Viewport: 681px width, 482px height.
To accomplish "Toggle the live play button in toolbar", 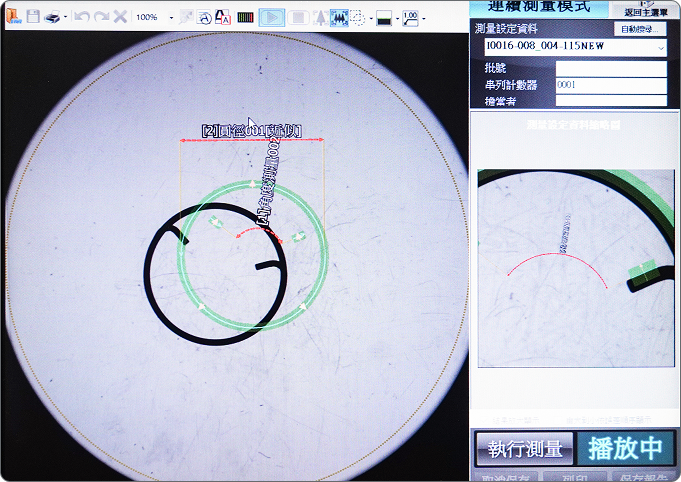I will click(271, 17).
